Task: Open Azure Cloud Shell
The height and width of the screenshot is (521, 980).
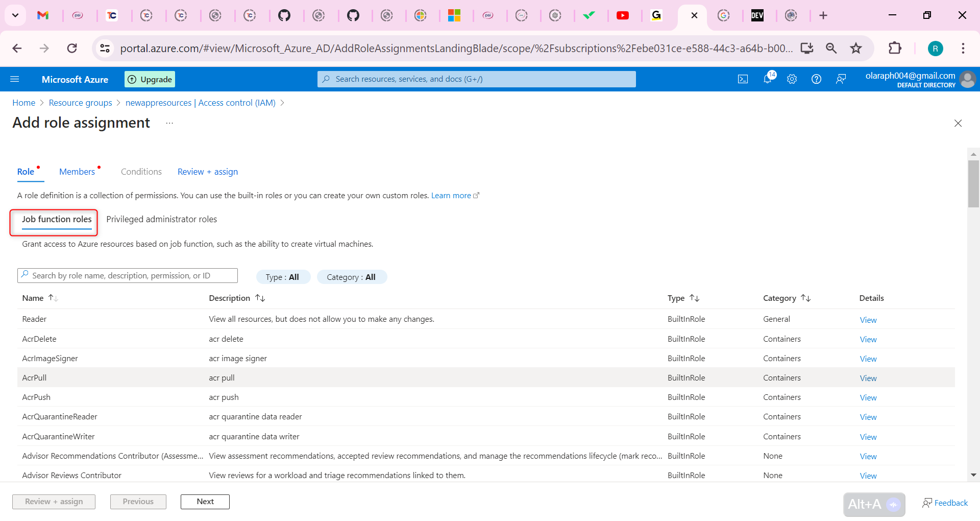Action: [x=743, y=79]
